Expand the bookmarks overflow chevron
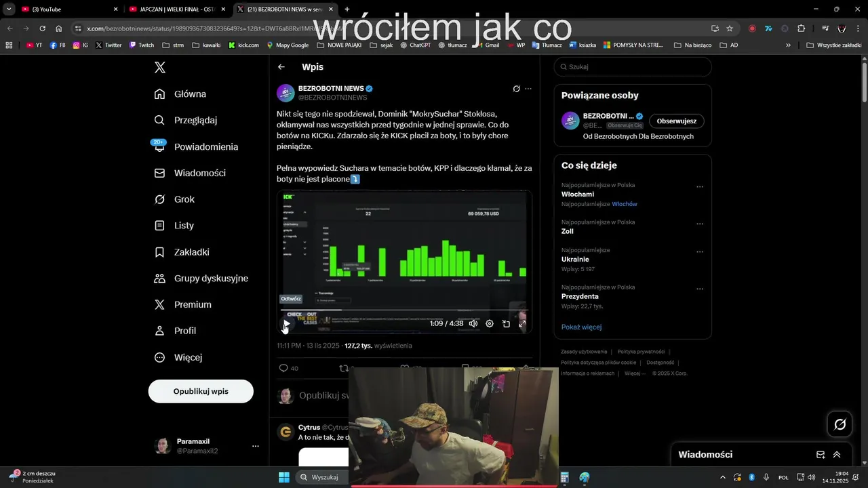Image resolution: width=868 pixels, height=488 pixels. click(x=788, y=45)
